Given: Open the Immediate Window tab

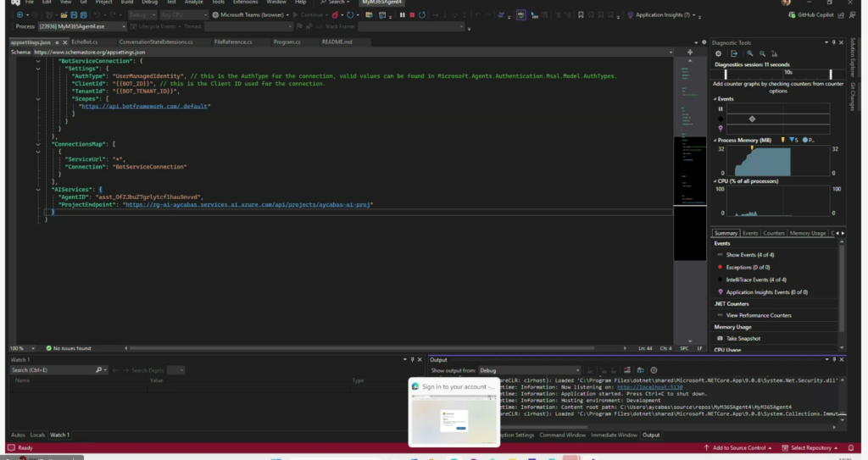Looking at the screenshot, I should (614, 435).
